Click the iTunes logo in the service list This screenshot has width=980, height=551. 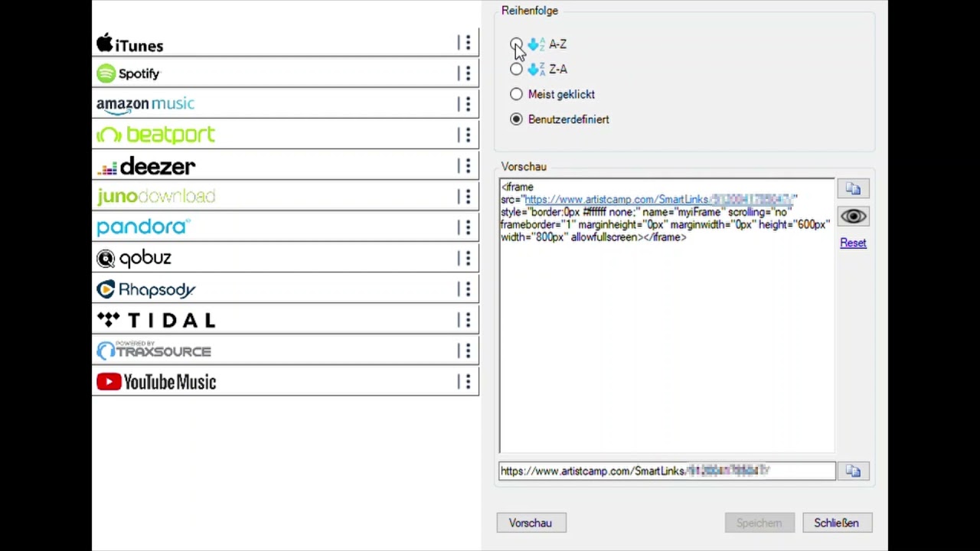[129, 45]
